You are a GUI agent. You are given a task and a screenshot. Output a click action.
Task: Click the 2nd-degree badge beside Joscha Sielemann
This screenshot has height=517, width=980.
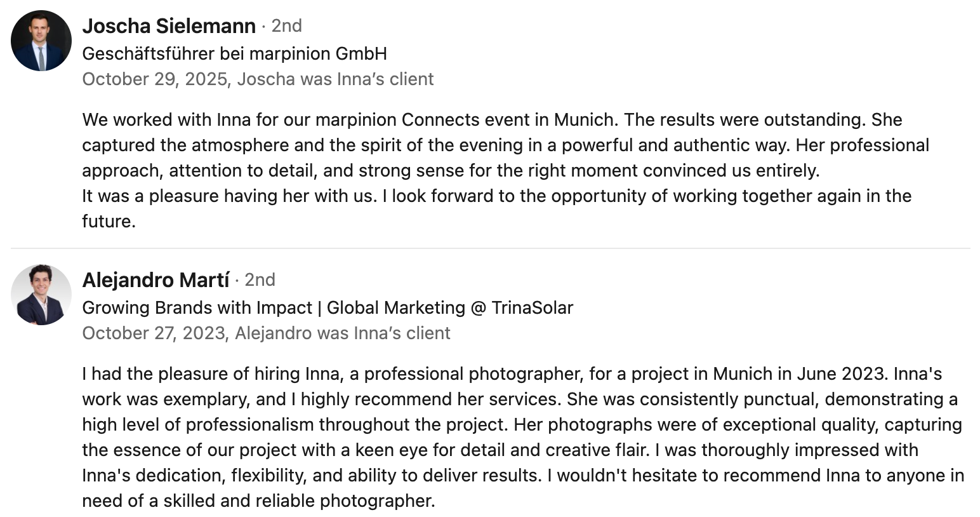[x=286, y=26]
